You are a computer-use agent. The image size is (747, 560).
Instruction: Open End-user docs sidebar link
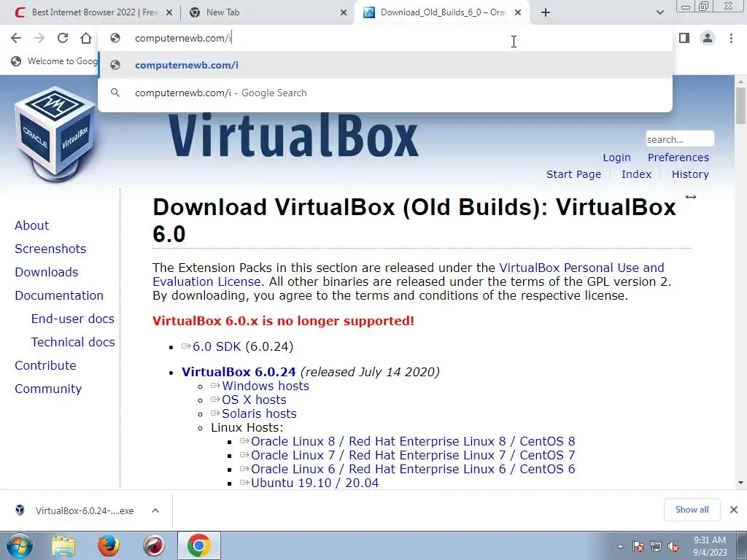(73, 319)
